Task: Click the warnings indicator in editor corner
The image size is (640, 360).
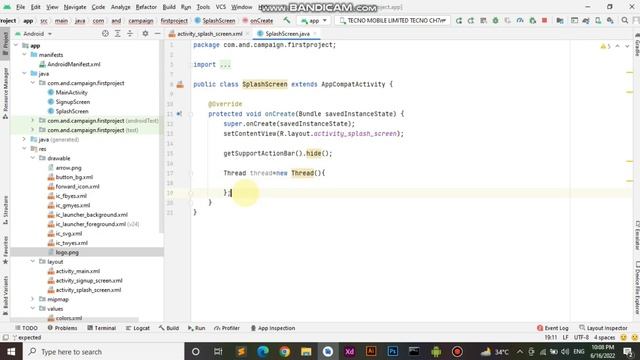Action: [605, 46]
